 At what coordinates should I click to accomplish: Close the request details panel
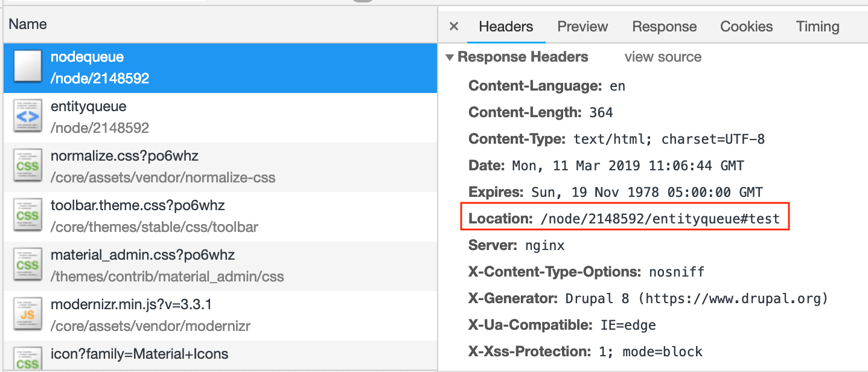[454, 27]
